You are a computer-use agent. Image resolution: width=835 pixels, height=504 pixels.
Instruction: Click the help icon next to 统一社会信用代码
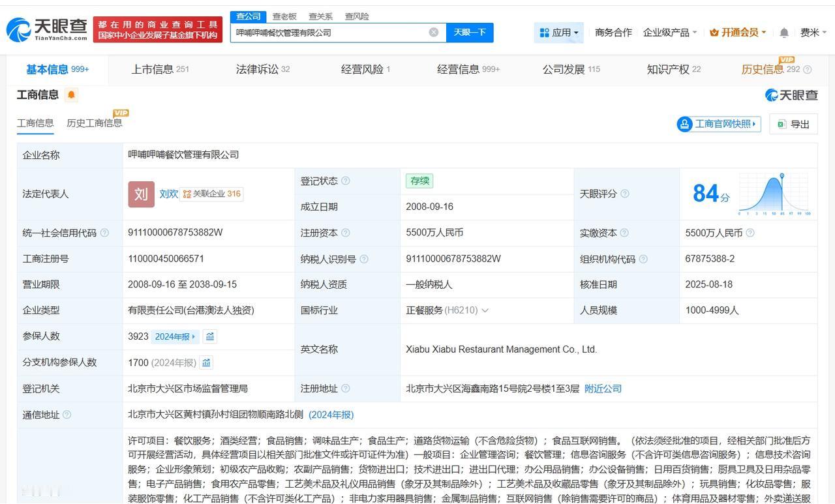pyautogui.click(x=106, y=233)
